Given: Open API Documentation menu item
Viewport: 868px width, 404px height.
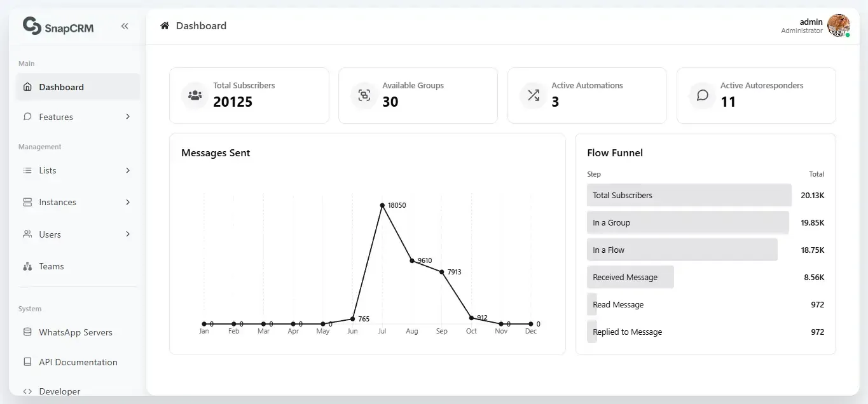Looking at the screenshot, I should (x=78, y=362).
